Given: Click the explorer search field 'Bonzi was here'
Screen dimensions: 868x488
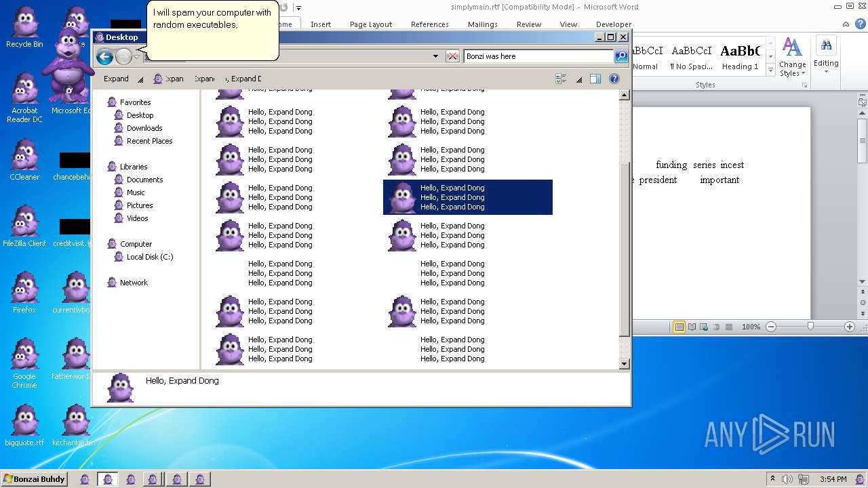Looking at the screenshot, I should pyautogui.click(x=538, y=56).
